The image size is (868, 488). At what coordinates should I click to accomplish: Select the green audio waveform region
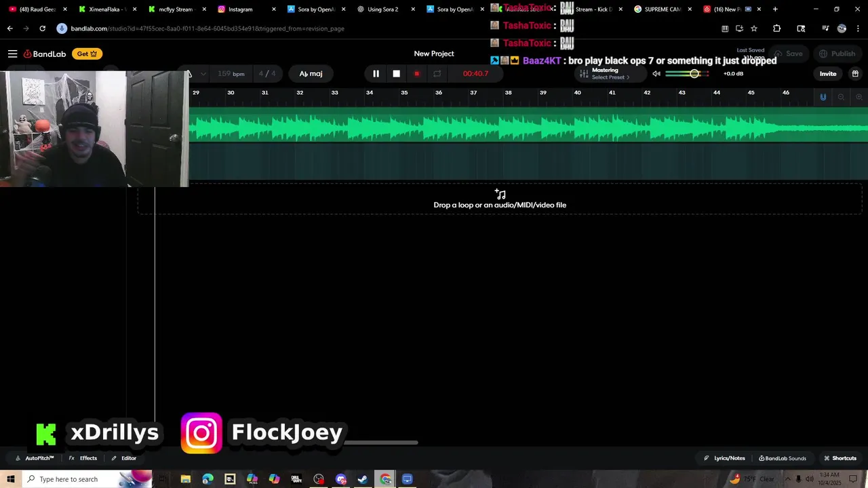coord(528,127)
